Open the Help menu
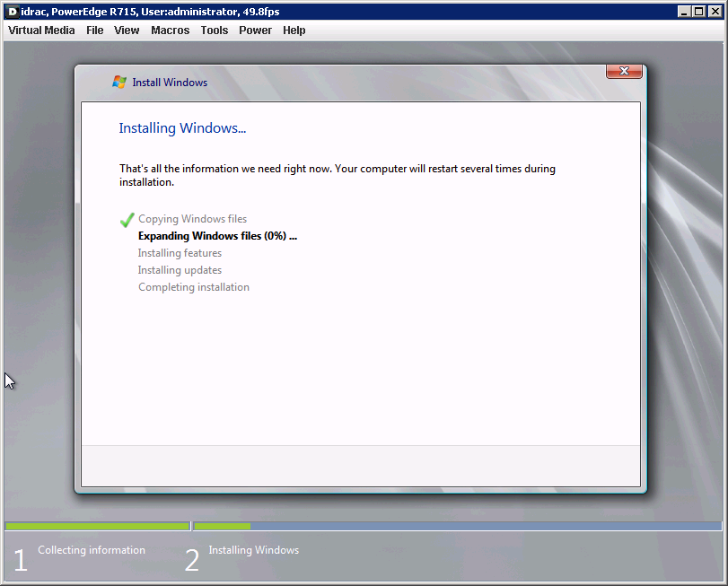The width and height of the screenshot is (728, 586). (294, 30)
